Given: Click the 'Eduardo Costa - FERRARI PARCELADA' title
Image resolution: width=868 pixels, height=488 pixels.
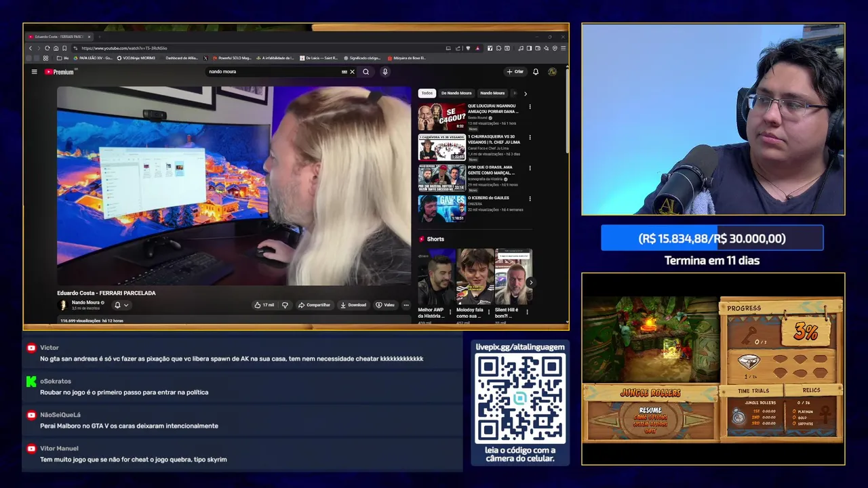Looking at the screenshot, I should (106, 293).
